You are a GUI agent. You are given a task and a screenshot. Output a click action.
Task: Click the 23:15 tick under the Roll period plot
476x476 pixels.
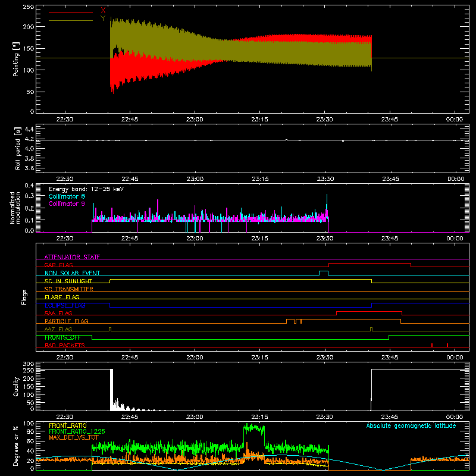pyautogui.click(x=260, y=179)
